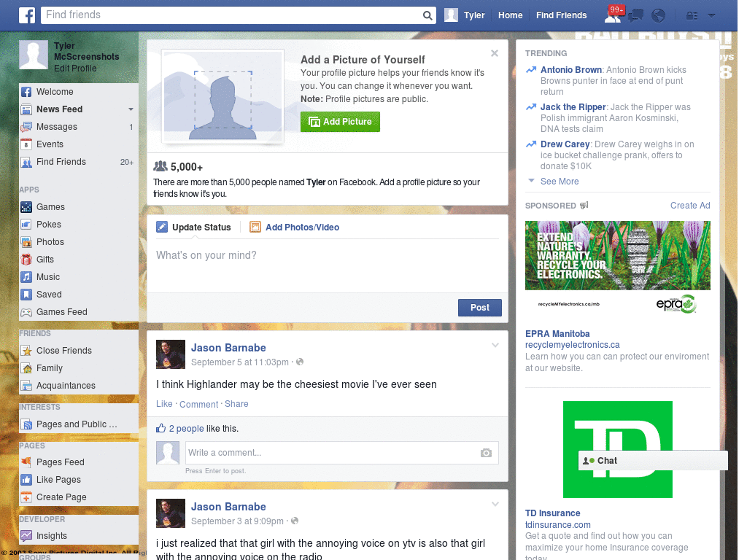Click the Create Ad link

click(x=690, y=206)
